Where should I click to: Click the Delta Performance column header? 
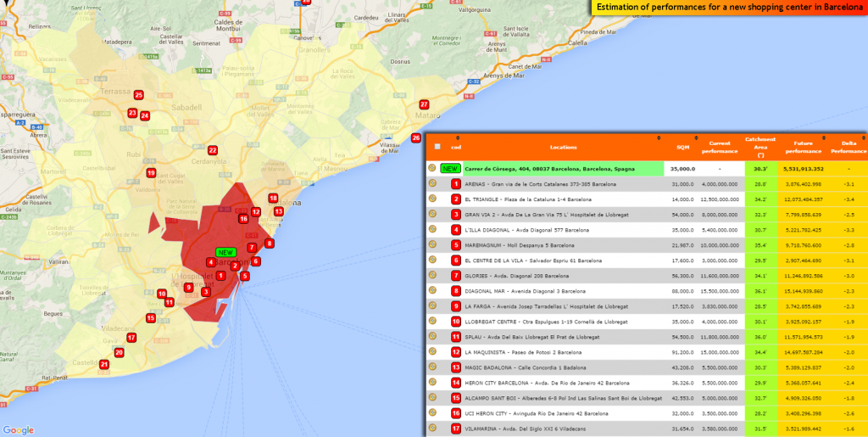point(848,147)
